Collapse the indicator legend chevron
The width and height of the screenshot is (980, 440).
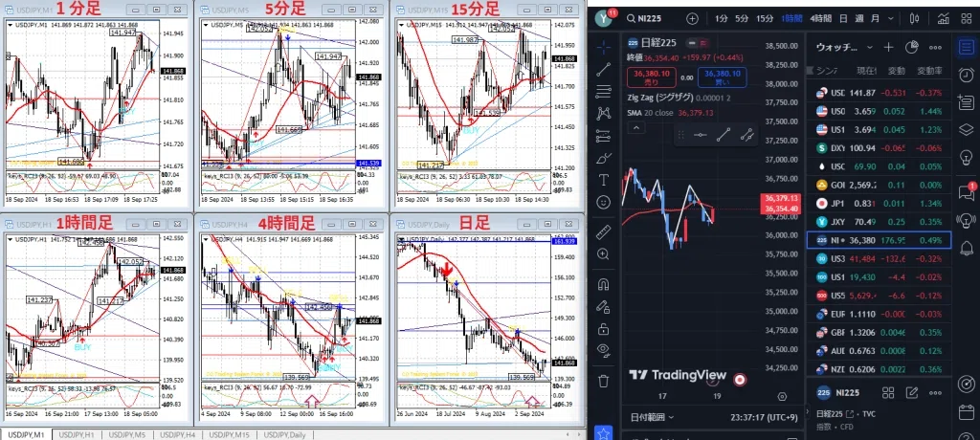pyautogui.click(x=635, y=127)
